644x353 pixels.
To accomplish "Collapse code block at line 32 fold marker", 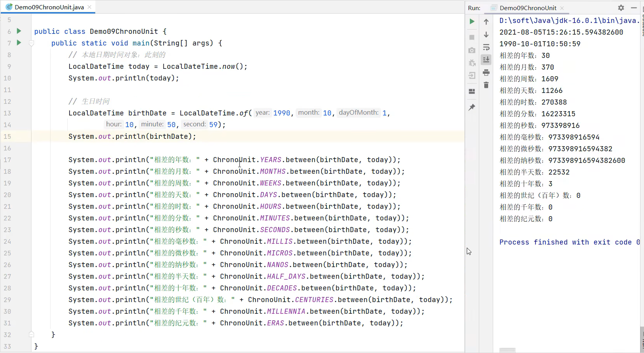I will tap(31, 334).
